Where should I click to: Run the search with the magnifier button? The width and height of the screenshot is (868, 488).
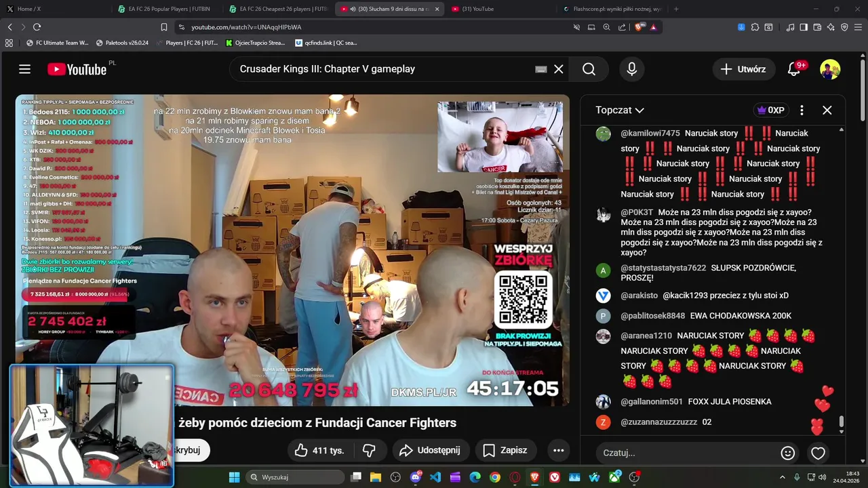(x=589, y=69)
